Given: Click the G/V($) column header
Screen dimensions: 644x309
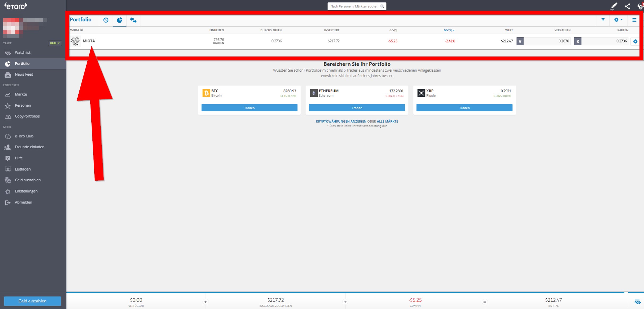Looking at the screenshot, I should (393, 30).
